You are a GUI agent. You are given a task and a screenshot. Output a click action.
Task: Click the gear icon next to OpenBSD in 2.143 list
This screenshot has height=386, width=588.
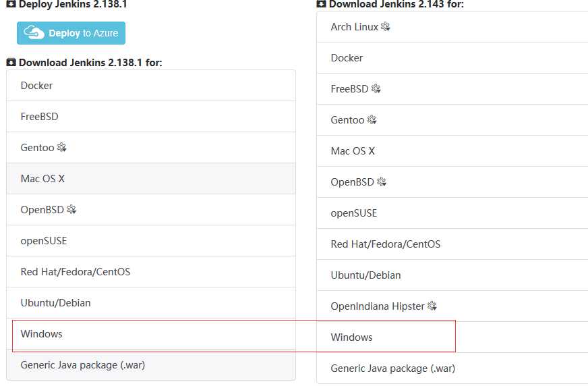382,182
